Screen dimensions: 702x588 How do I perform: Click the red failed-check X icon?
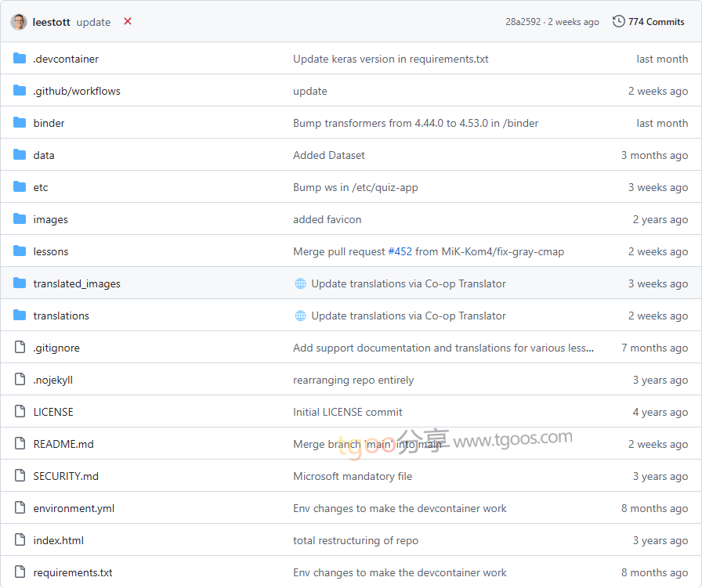(128, 22)
